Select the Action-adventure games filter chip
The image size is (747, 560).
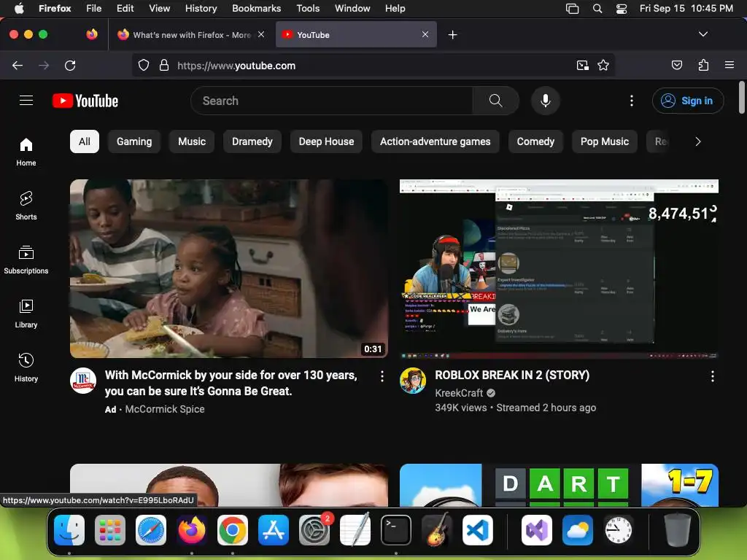pos(435,141)
